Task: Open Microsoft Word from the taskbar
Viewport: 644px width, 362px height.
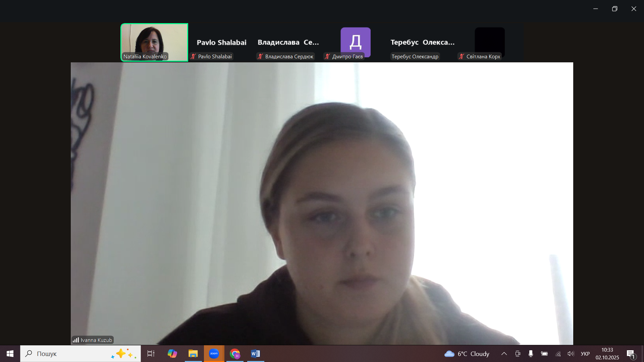Action: 256,354
